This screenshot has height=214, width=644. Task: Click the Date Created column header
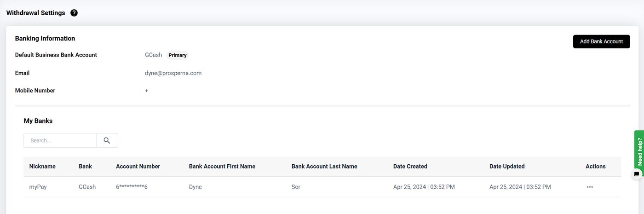click(410, 166)
